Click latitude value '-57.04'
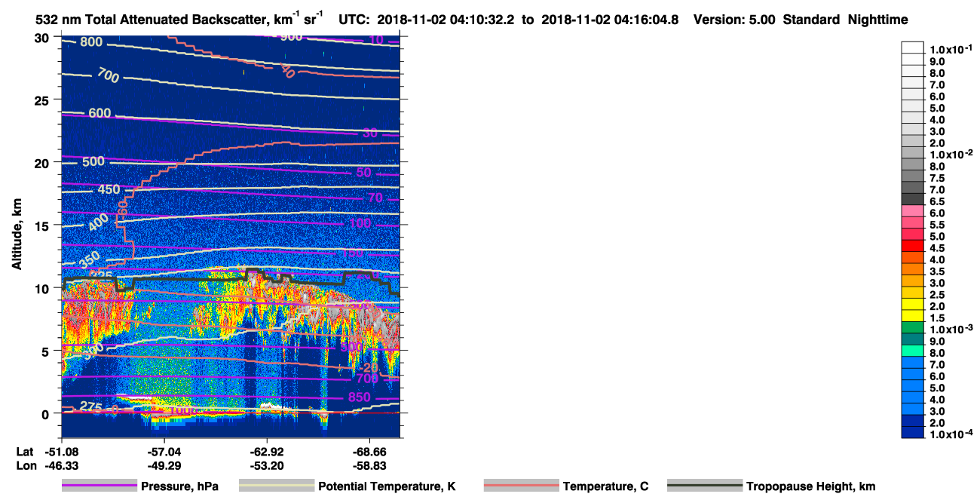Image resolution: width=980 pixels, height=503 pixels. (164, 451)
